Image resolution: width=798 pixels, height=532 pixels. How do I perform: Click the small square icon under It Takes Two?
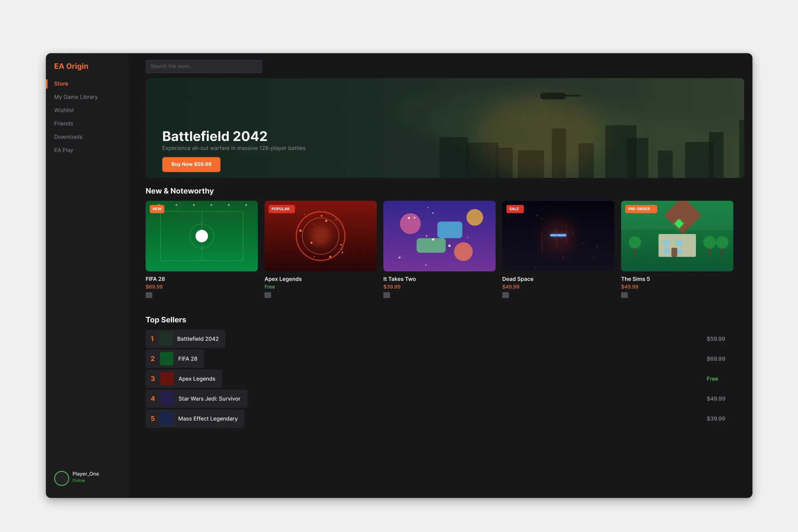386,295
